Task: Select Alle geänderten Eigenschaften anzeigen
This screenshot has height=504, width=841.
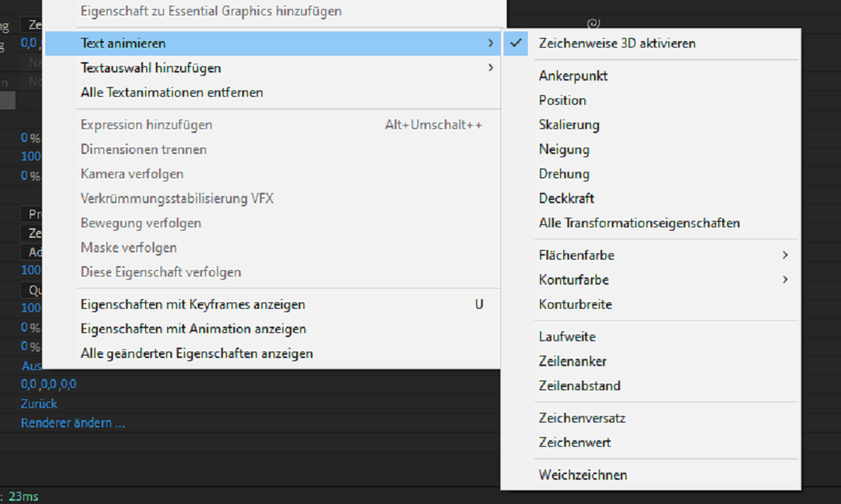Action: point(197,354)
